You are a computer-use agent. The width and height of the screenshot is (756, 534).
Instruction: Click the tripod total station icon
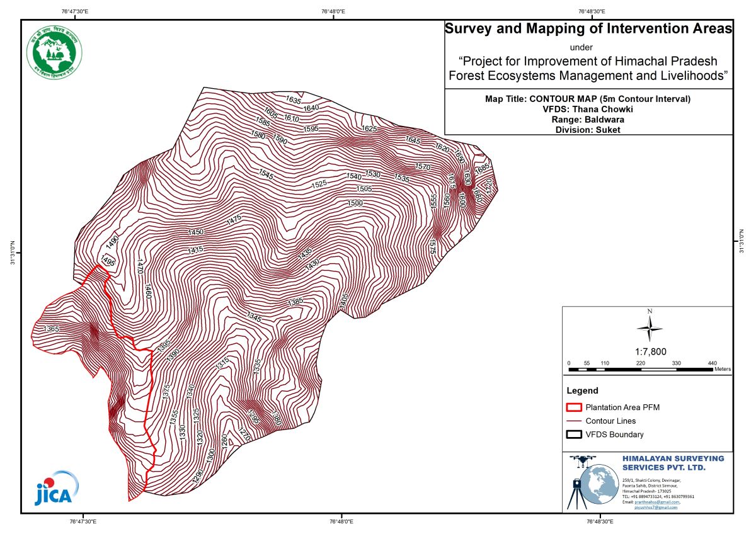click(x=578, y=493)
